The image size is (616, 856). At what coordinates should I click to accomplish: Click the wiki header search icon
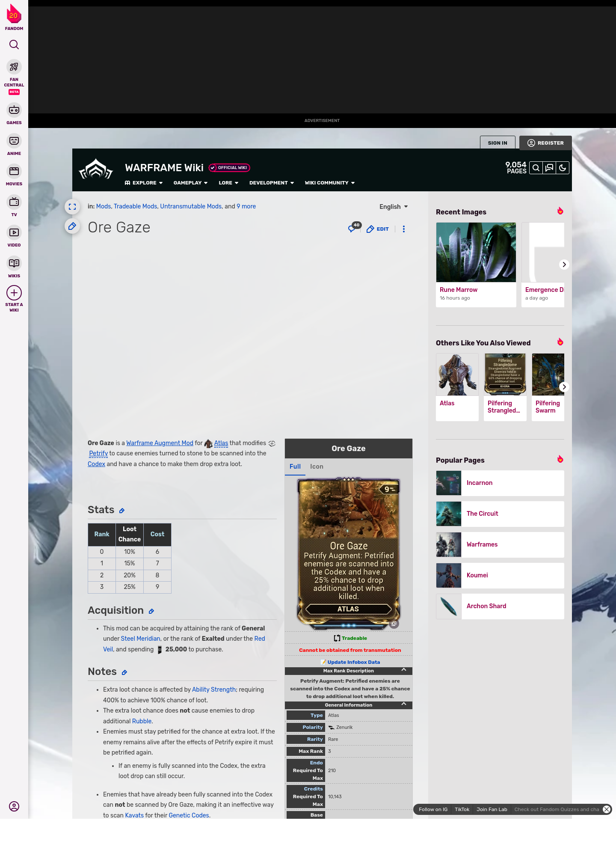[x=536, y=168]
